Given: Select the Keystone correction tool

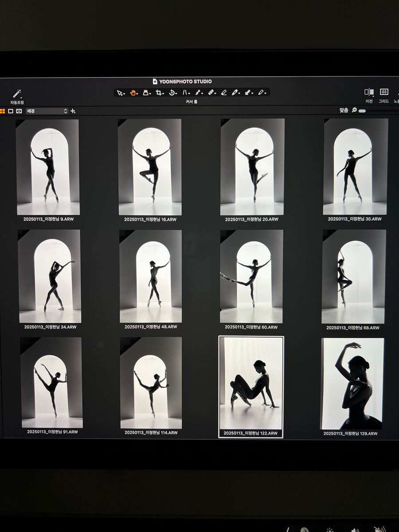Looking at the screenshot, I should [x=185, y=93].
